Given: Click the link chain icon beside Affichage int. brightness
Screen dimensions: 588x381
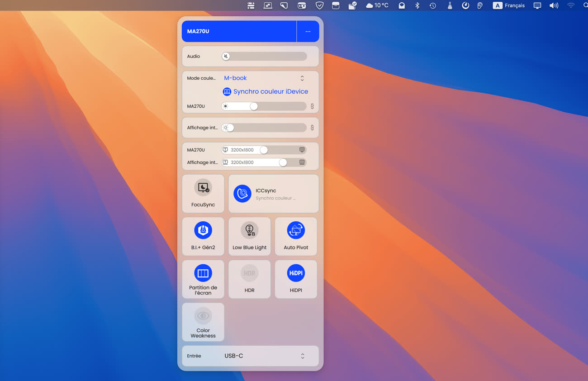Looking at the screenshot, I should pyautogui.click(x=312, y=128).
